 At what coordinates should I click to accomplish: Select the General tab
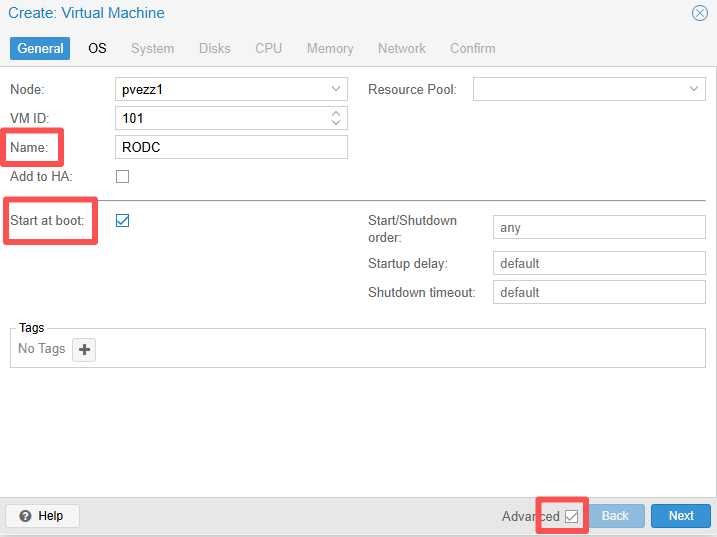tap(40, 48)
